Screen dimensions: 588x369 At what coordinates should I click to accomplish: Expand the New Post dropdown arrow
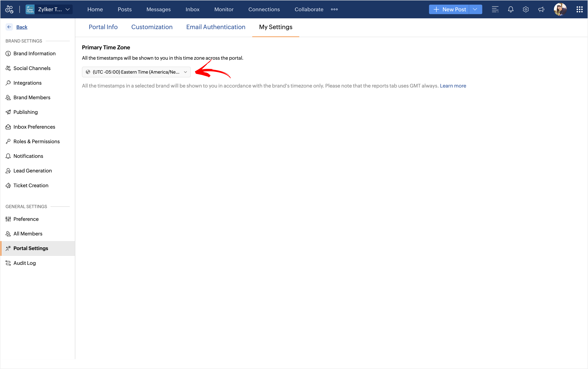click(x=475, y=9)
